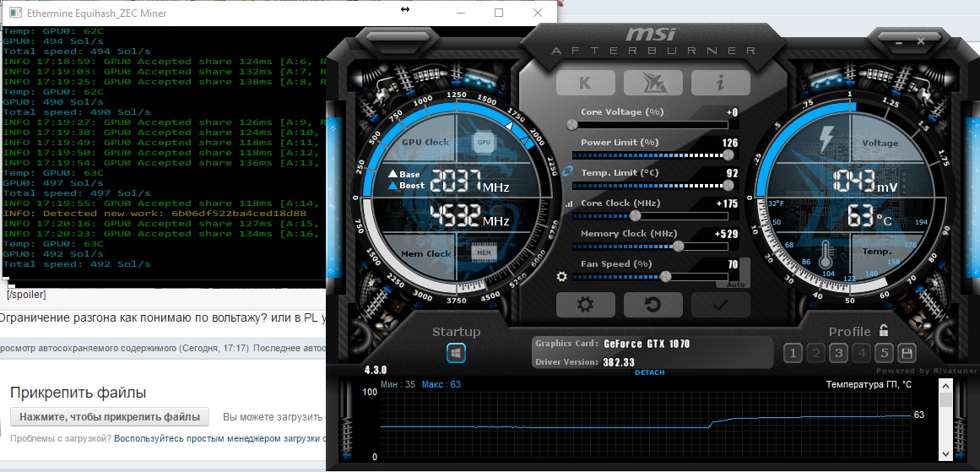This screenshot has width=980, height=472.
Task: Adjust the Core Voltage slider handle
Action: 571,124
